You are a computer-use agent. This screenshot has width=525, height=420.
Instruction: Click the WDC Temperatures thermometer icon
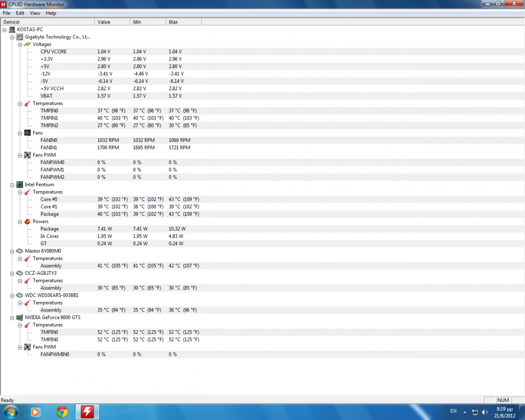tap(27, 303)
